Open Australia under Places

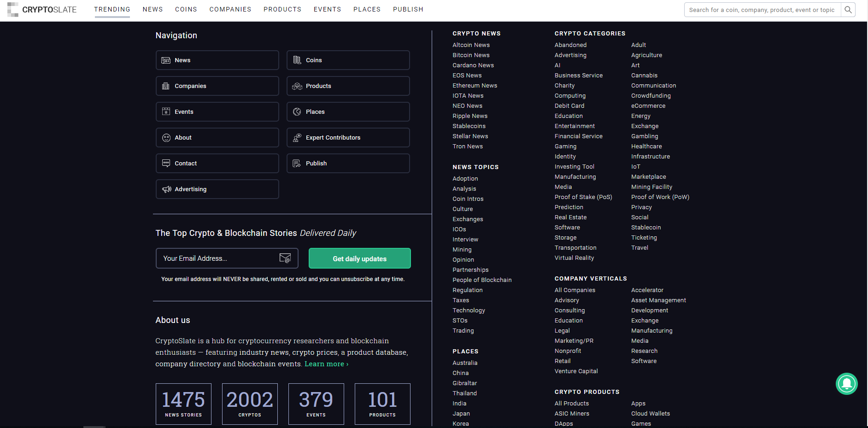[x=465, y=363]
